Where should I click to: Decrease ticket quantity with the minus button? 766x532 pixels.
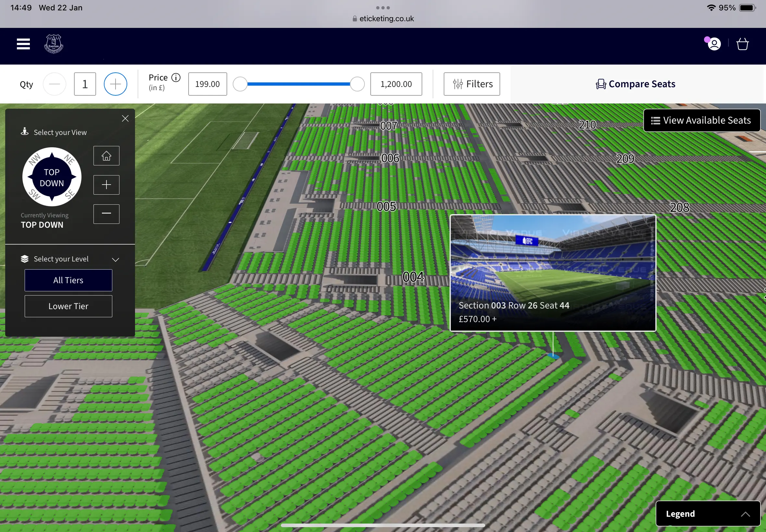pos(54,84)
